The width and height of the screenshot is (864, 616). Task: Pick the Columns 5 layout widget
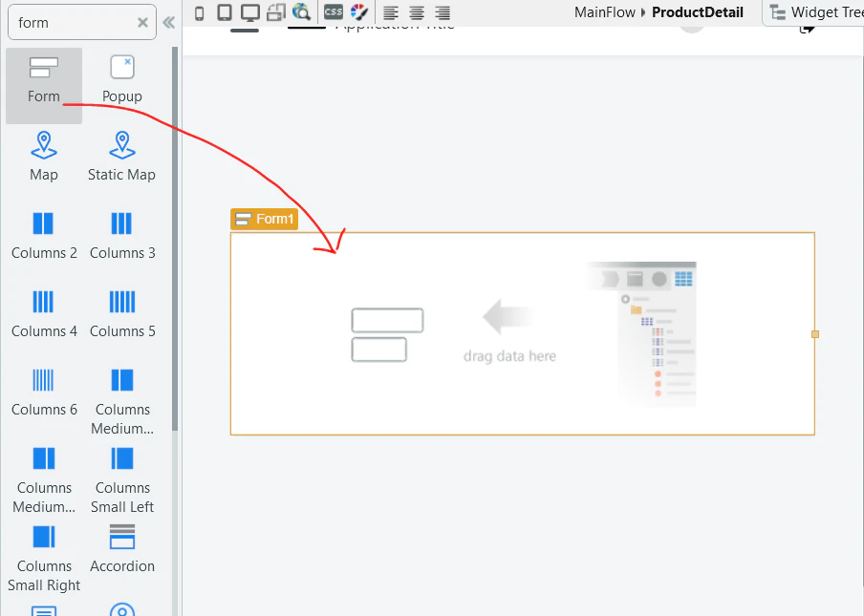coord(121,314)
